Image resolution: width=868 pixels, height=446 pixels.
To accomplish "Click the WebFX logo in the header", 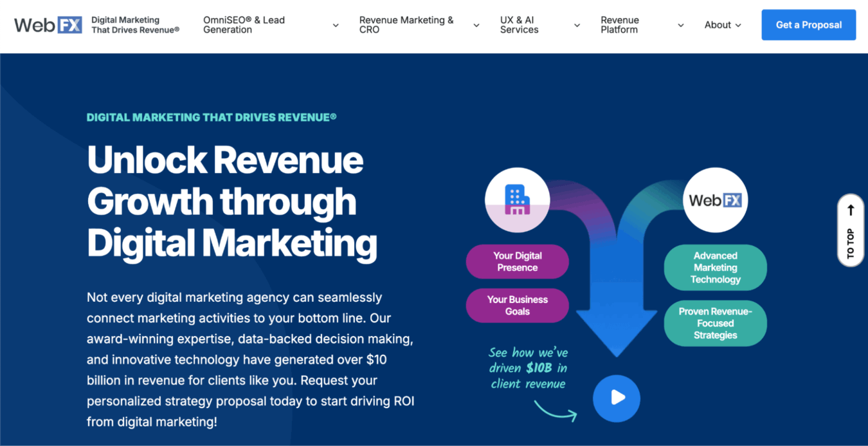I will click(48, 24).
